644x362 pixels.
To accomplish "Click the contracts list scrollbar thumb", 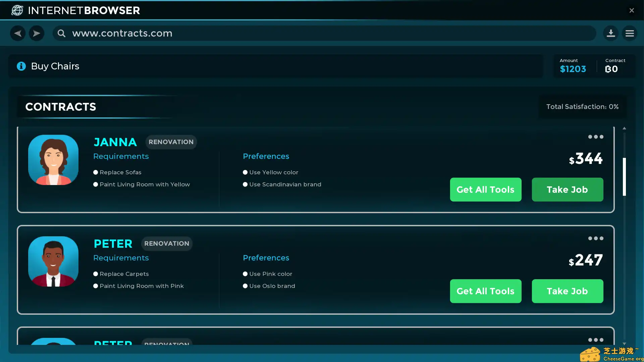I will (x=624, y=177).
